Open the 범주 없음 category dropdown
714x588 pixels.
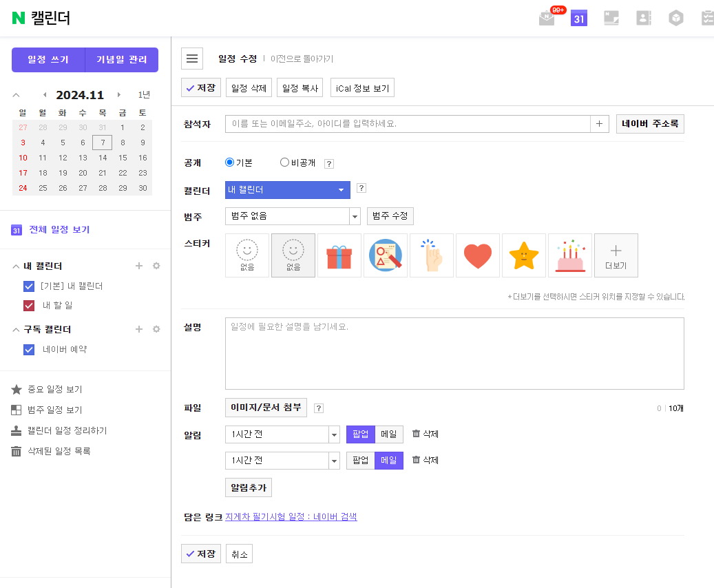tap(293, 216)
